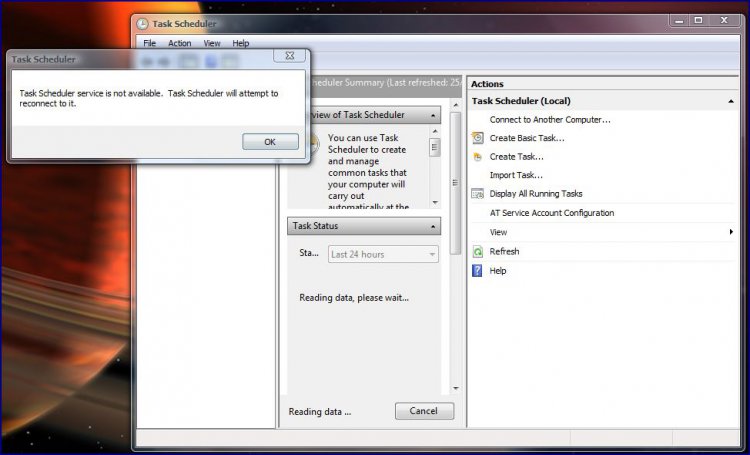This screenshot has width=750, height=455.
Task: Click the overview text scrollbar thumb
Action: tap(434, 147)
